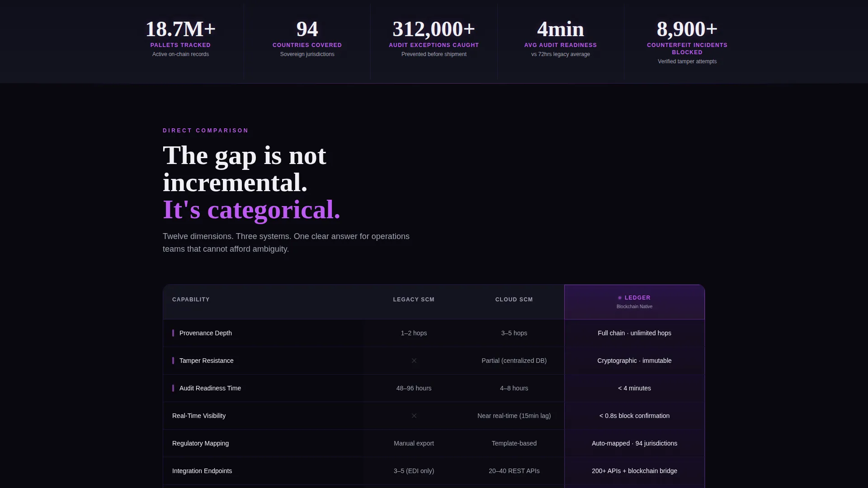Click the '4–8 hours' cell
Screen dimensions: 868x488
point(514,388)
